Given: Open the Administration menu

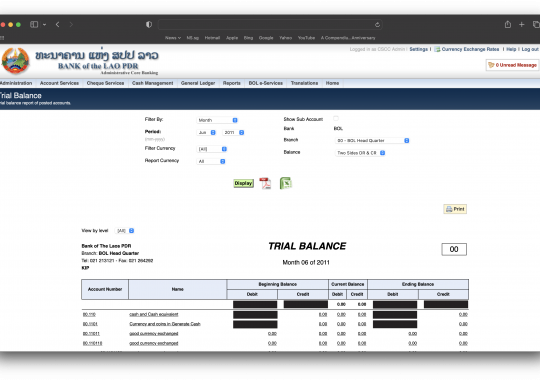Looking at the screenshot, I should point(16,83).
